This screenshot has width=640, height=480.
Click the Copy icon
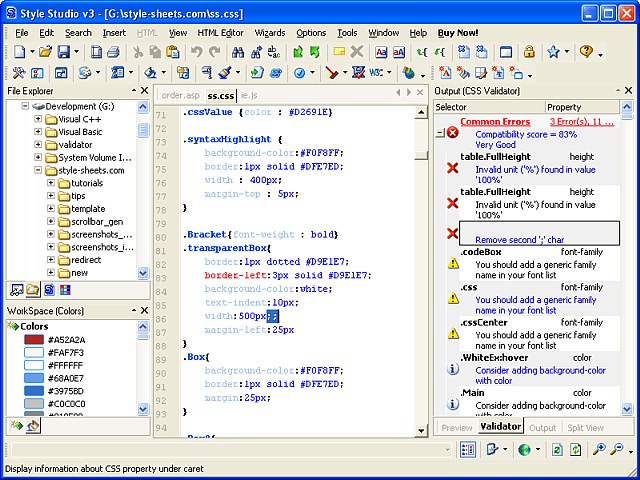coord(155,52)
